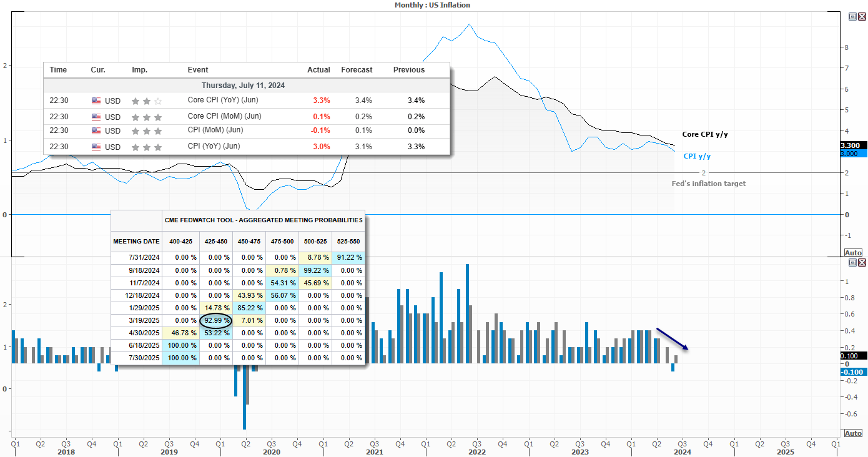This screenshot has width=868, height=457.
Task: Click the US flag in the CPI (MoM) row
Action: click(96, 130)
